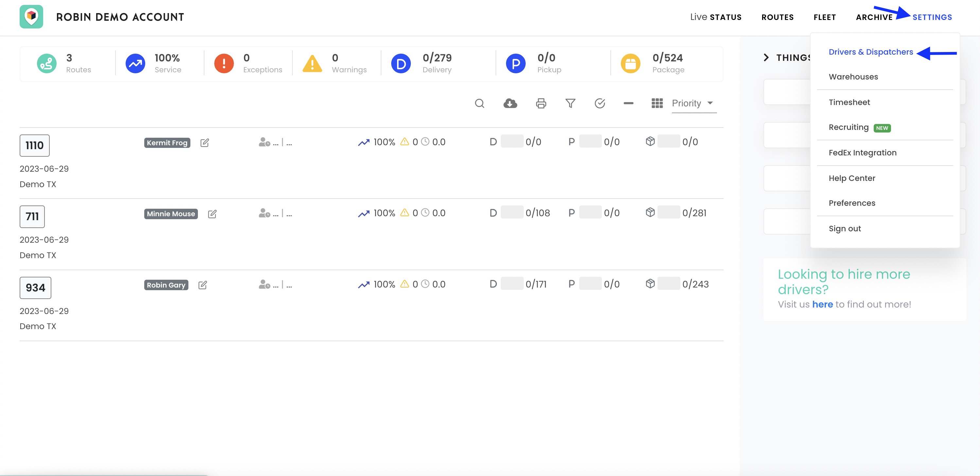The height and width of the screenshot is (476, 980).
Task: Click edit icon beside Robin Gary
Action: 203,285
